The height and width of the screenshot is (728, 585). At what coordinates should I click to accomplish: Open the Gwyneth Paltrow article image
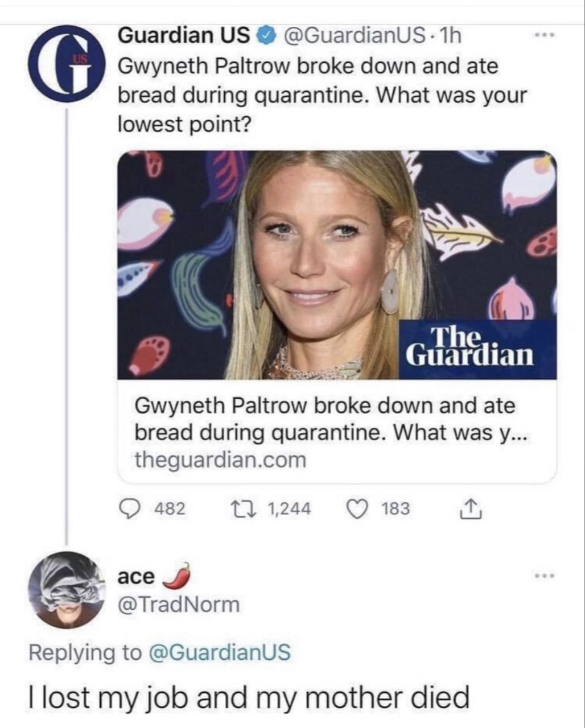point(337,265)
